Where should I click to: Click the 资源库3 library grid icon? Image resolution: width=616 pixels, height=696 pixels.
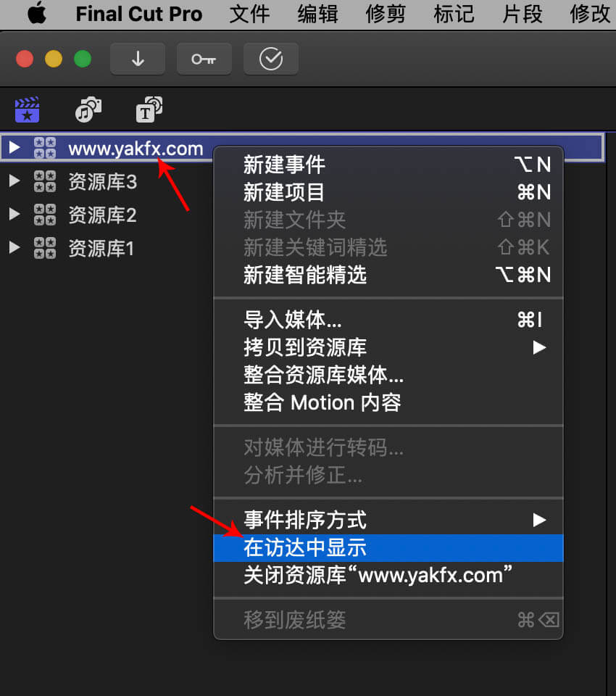pos(45,181)
